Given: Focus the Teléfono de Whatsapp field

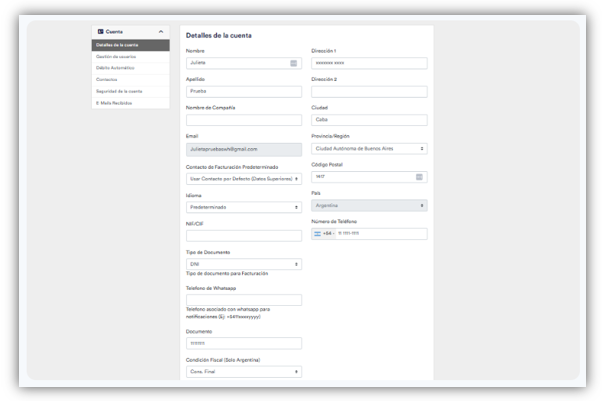Looking at the screenshot, I should [x=244, y=300].
